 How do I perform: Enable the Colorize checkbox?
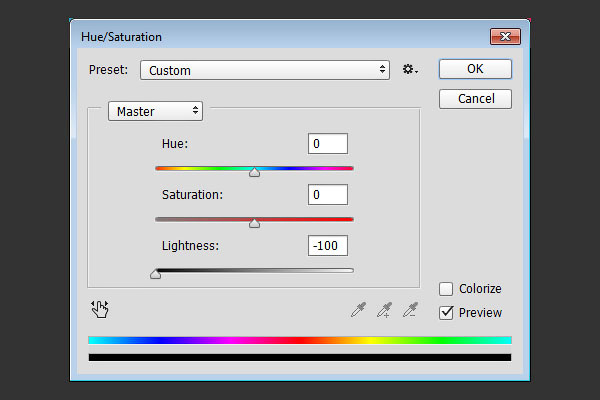point(446,289)
